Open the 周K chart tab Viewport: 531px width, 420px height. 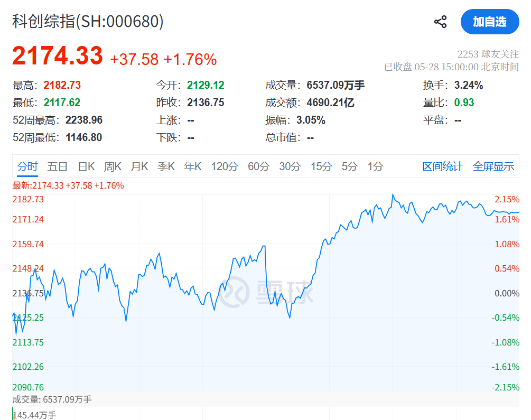(x=113, y=166)
